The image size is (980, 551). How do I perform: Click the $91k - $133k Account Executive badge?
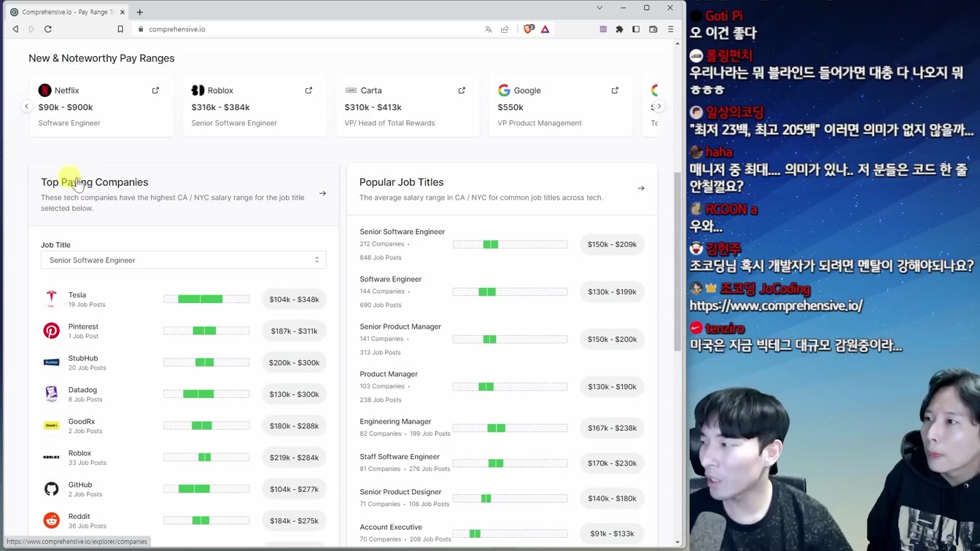[612, 534]
